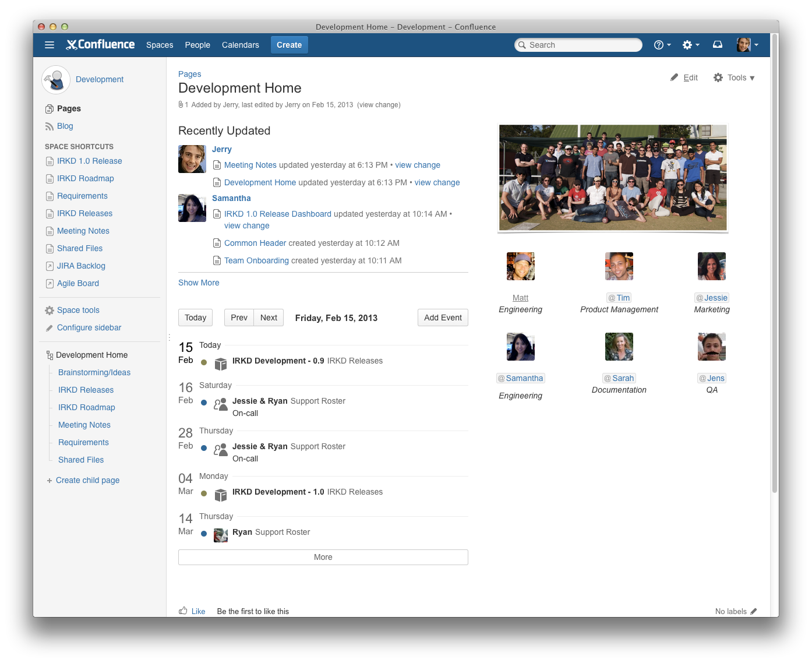Open the settings gear dropdown

coord(689,44)
